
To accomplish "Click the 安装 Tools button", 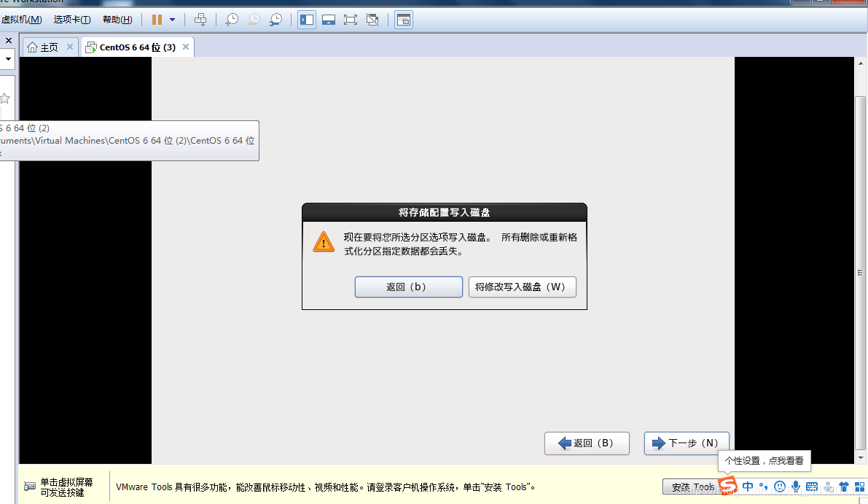I will coord(692,486).
